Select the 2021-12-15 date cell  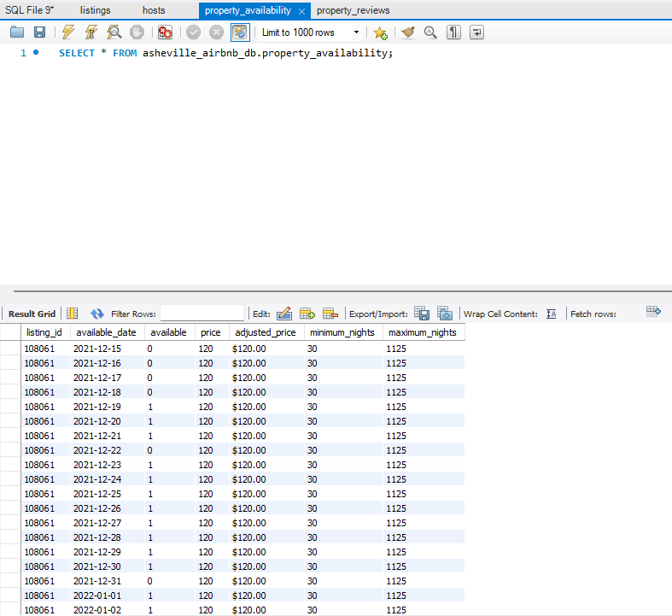click(x=107, y=349)
